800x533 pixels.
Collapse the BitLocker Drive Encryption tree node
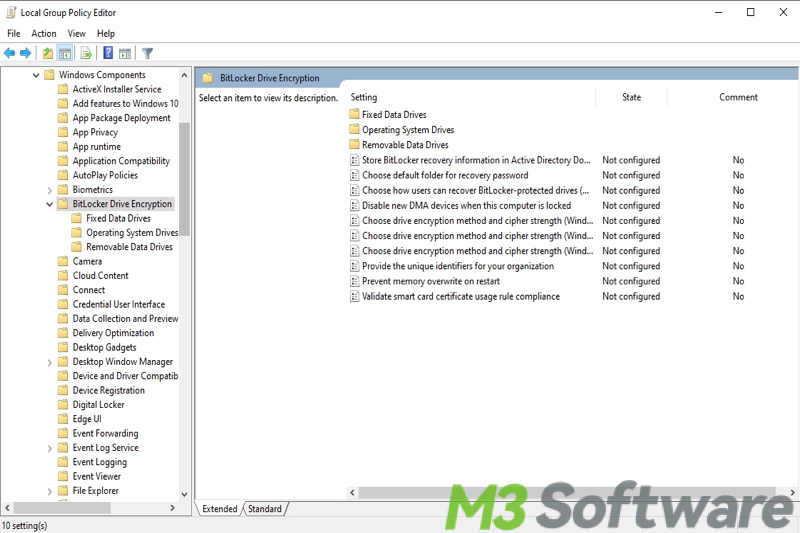pyautogui.click(x=50, y=204)
